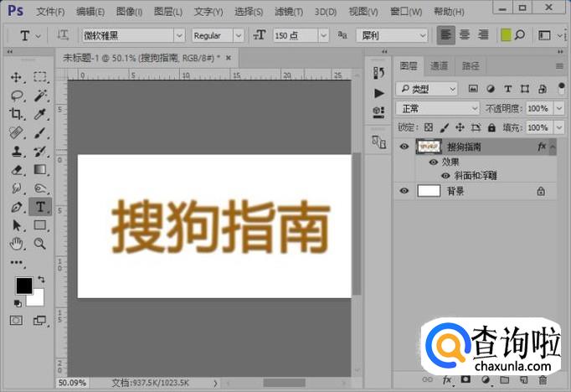Select the Hand tool
571x392 pixels.
[17, 244]
